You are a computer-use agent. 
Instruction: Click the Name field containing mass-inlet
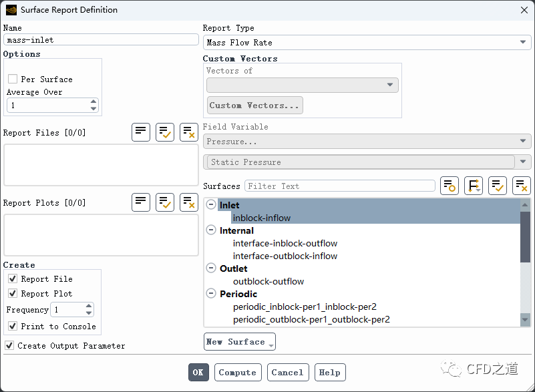point(101,39)
